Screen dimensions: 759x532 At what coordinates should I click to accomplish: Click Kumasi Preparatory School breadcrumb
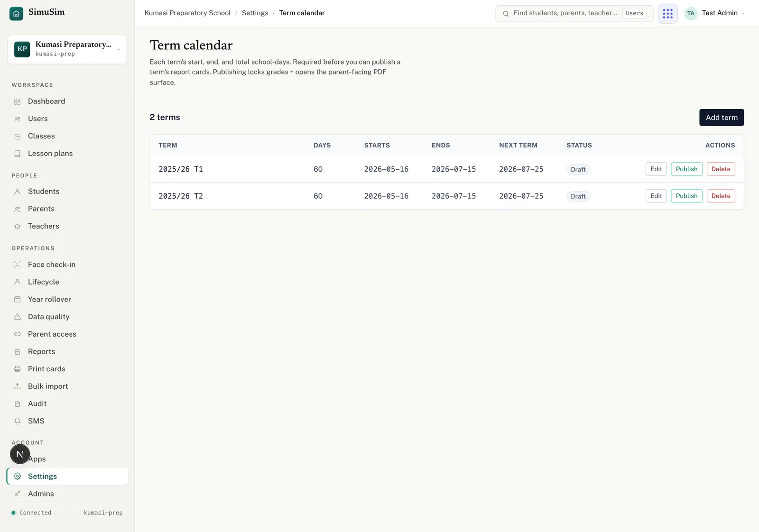point(187,13)
